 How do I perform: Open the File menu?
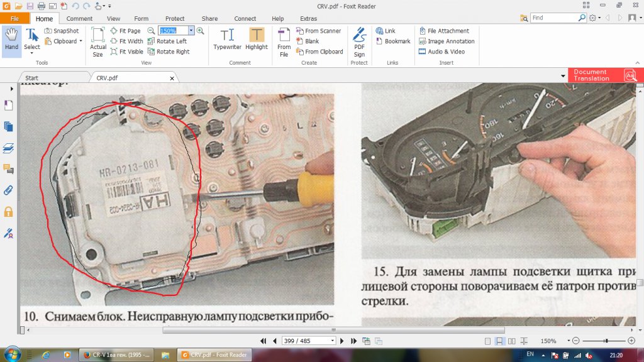(x=15, y=18)
